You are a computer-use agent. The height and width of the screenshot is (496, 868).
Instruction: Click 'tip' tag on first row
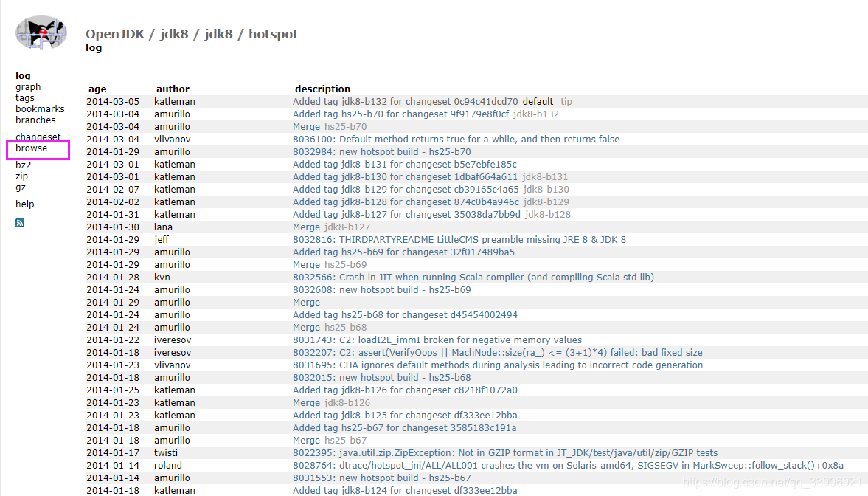tap(566, 101)
